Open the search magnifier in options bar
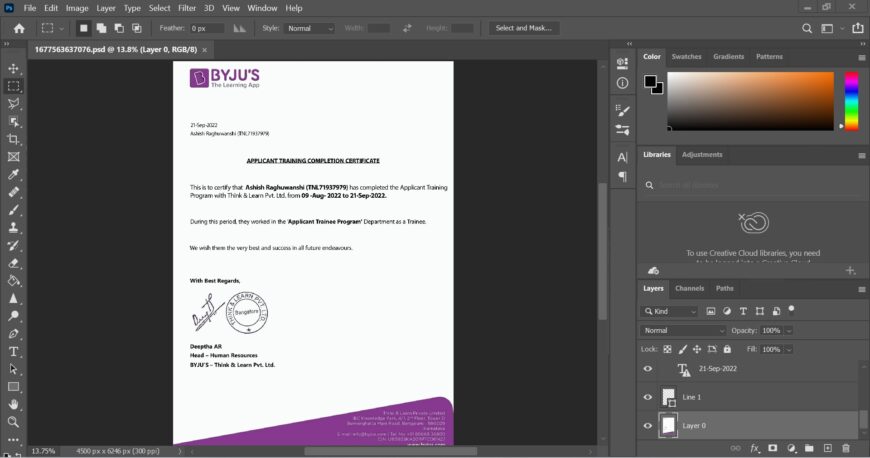The width and height of the screenshot is (870, 458). pyautogui.click(x=807, y=28)
